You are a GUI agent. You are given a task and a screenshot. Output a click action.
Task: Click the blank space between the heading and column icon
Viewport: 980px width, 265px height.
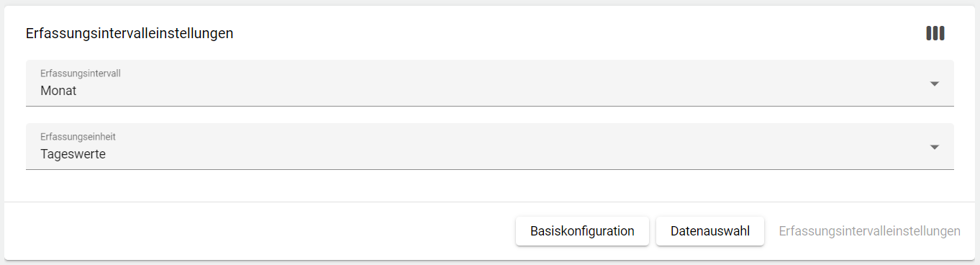click(576, 33)
